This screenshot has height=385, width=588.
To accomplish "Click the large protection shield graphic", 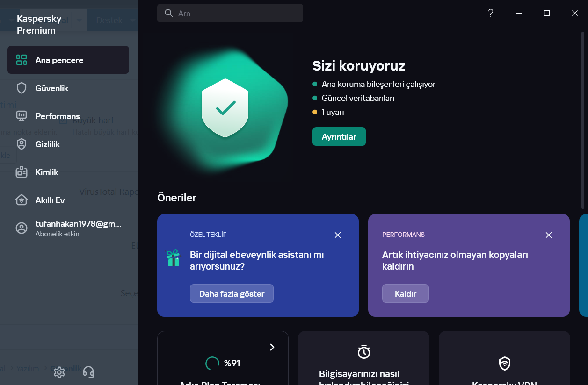I will point(225,108).
